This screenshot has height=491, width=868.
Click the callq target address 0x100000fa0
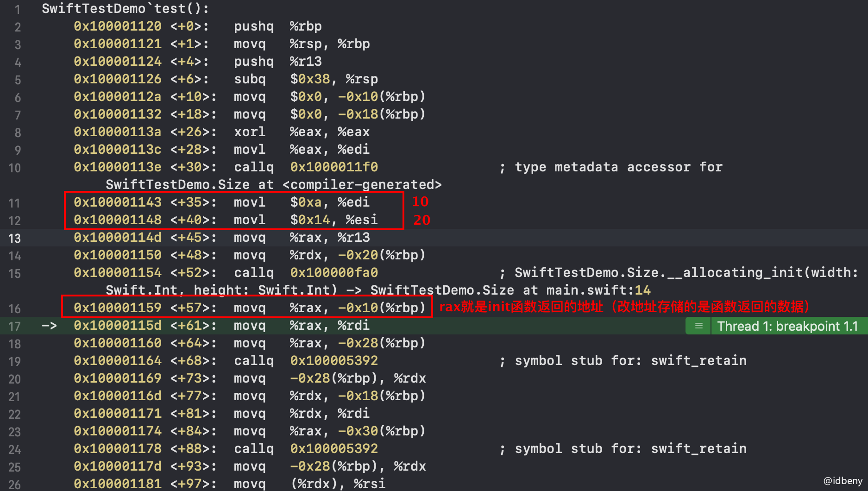point(334,273)
